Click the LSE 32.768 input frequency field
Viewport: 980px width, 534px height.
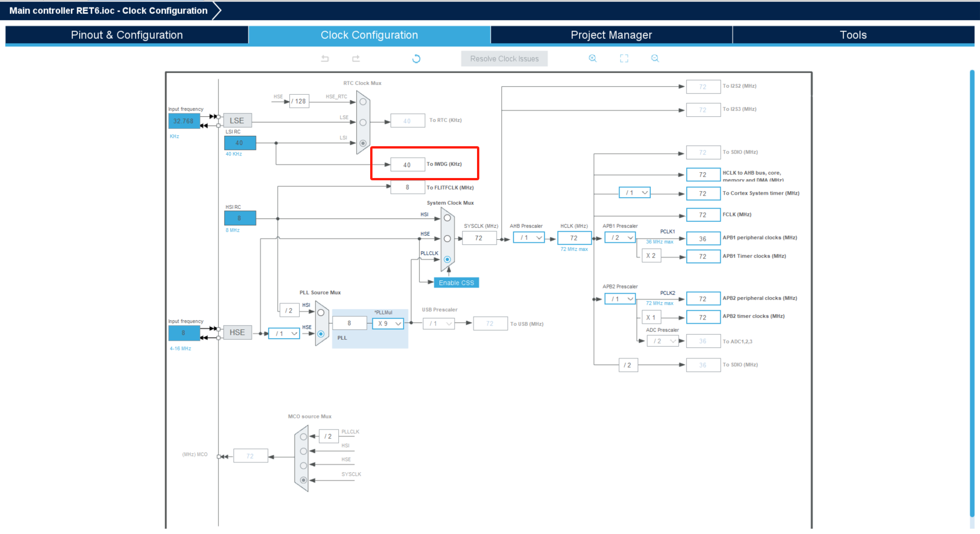pos(184,121)
